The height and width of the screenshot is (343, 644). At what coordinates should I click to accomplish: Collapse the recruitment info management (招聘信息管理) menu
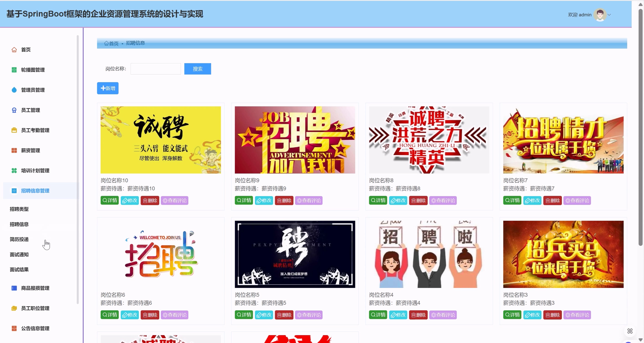pos(35,191)
